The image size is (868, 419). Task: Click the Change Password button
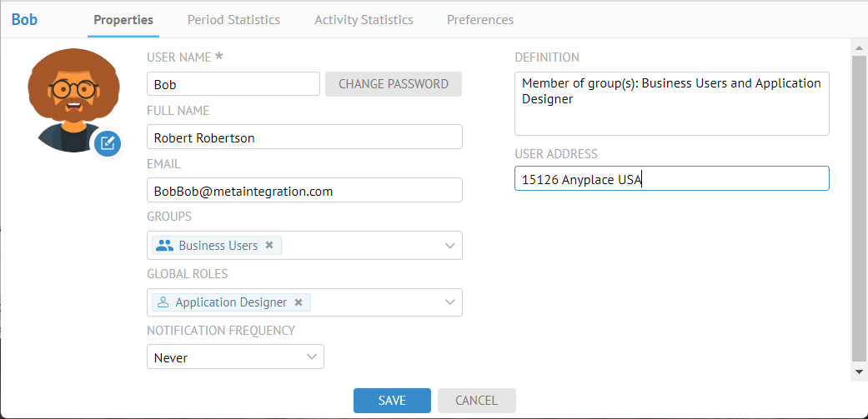(x=393, y=84)
